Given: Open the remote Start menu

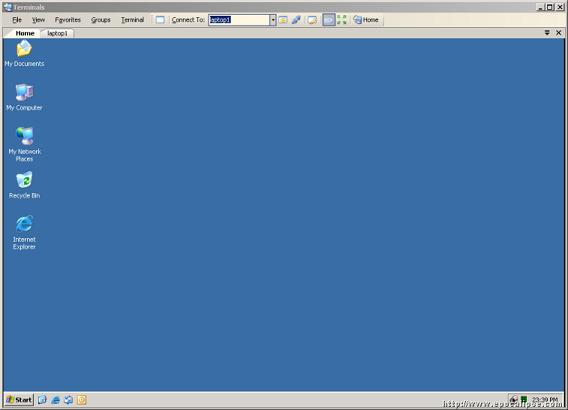Looking at the screenshot, I should (x=19, y=400).
